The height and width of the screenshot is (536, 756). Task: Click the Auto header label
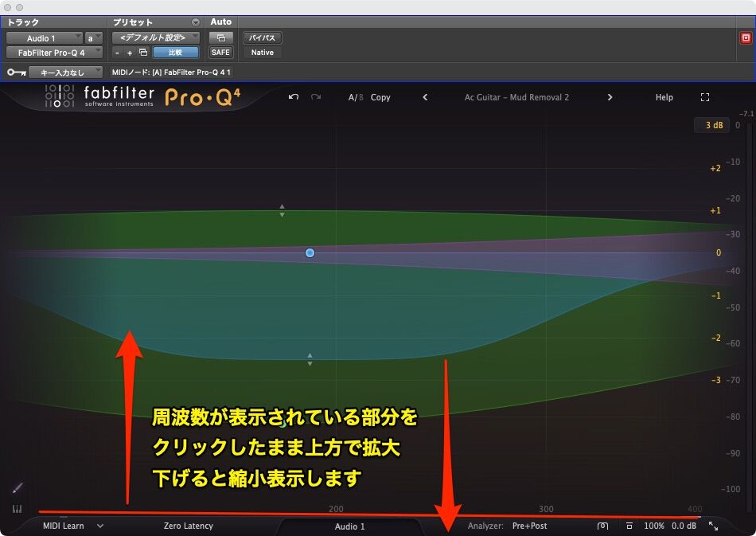pos(220,22)
